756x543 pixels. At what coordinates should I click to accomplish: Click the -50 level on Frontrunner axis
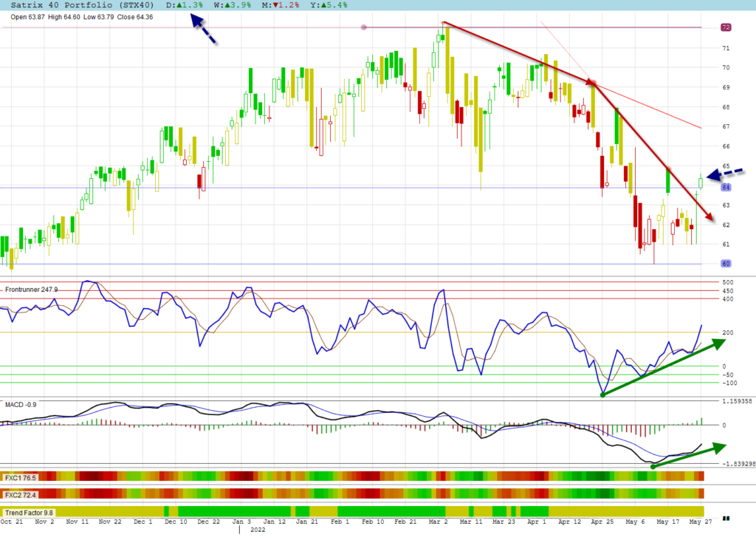pyautogui.click(x=728, y=375)
